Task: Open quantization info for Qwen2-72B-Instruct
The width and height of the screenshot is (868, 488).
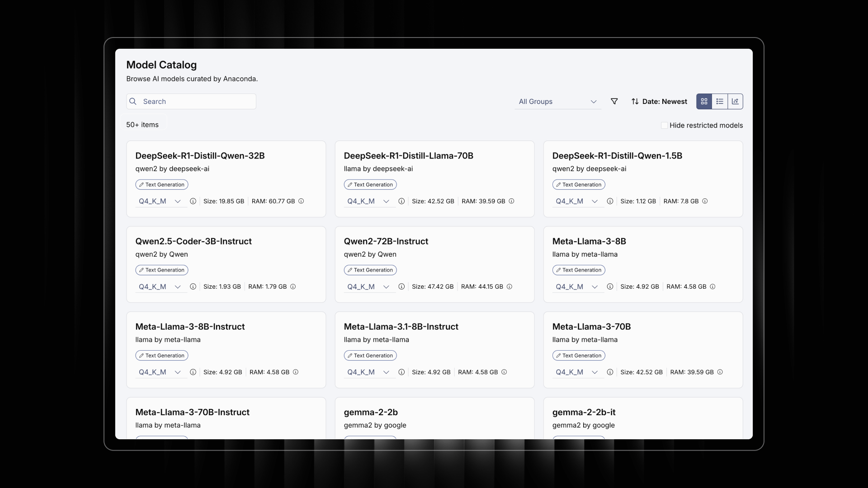Action: [x=401, y=286]
